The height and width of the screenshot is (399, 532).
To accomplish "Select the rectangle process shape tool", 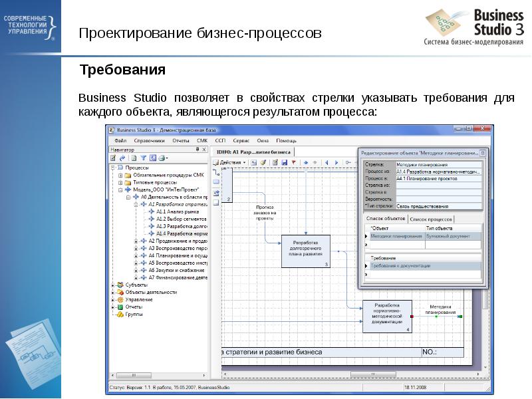I will (x=216, y=182).
